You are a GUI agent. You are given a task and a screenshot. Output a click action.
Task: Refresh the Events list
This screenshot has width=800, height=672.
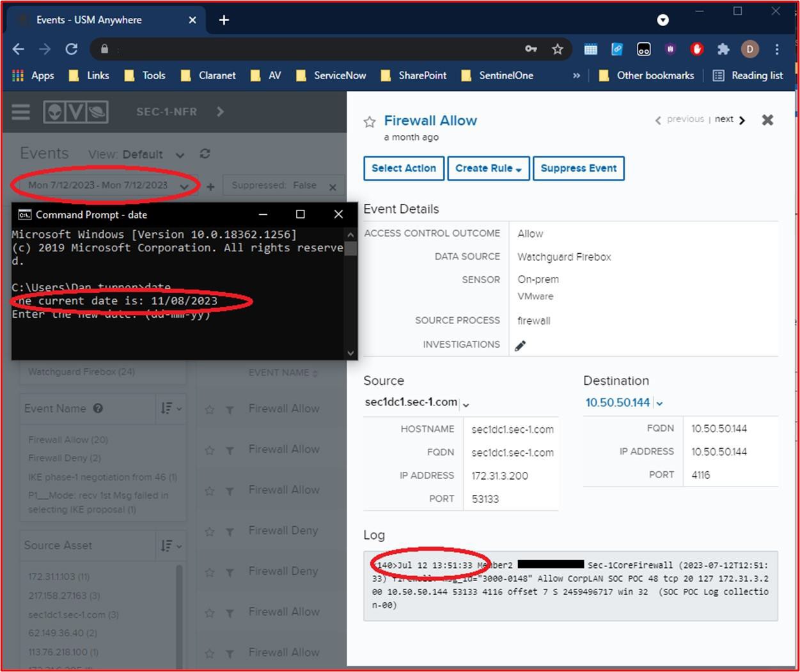[204, 153]
